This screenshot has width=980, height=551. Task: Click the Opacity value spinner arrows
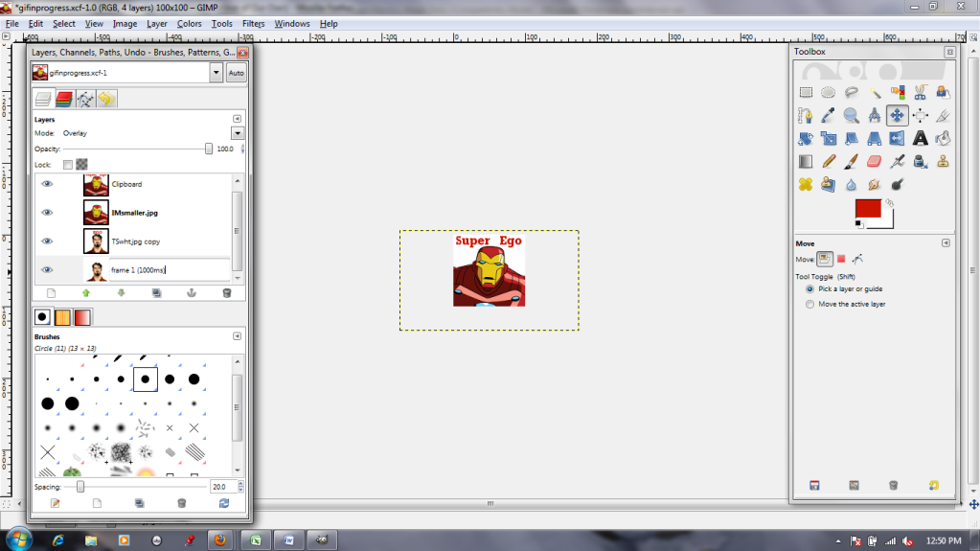[242, 149]
